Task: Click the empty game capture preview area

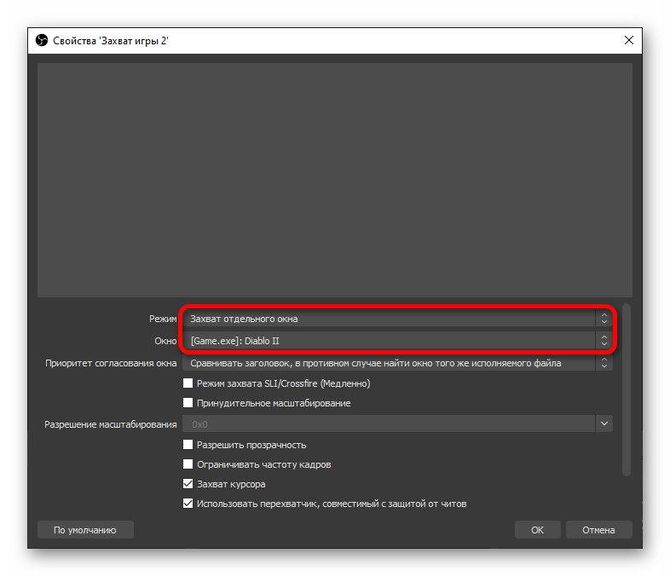Action: [x=334, y=180]
